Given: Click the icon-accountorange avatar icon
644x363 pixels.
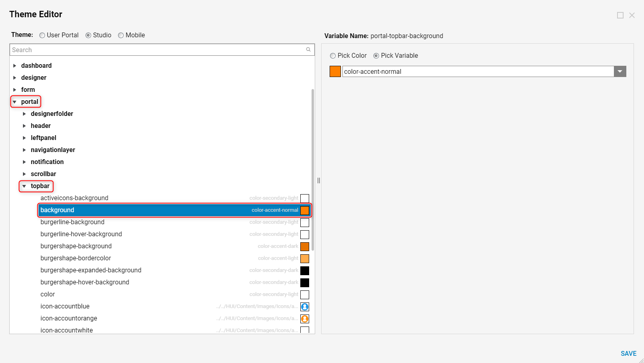Looking at the screenshot, I should 305,319.
